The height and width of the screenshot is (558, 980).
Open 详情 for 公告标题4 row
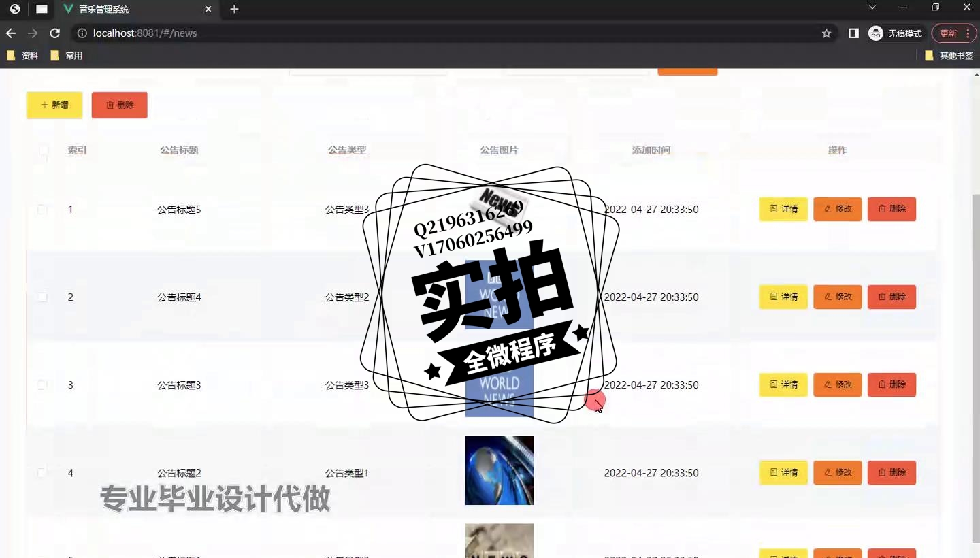point(783,297)
